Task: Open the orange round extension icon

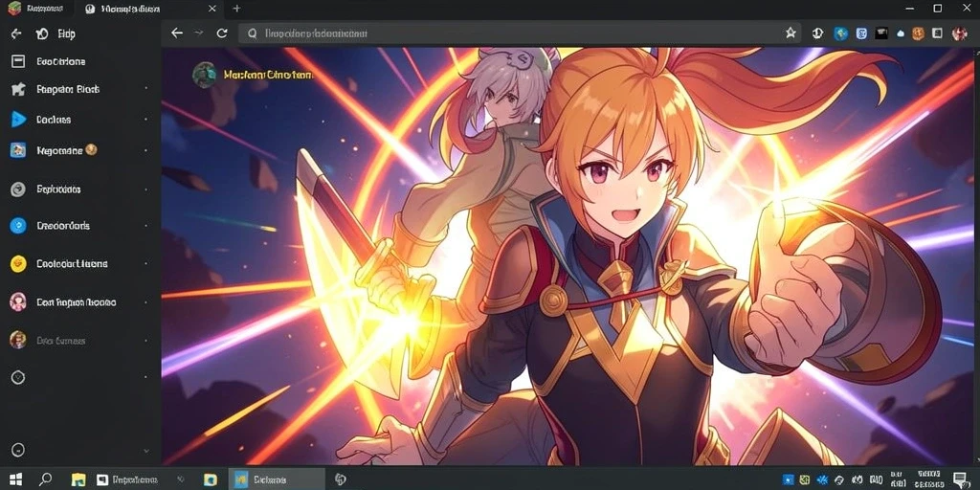Action: pyautogui.click(x=918, y=33)
